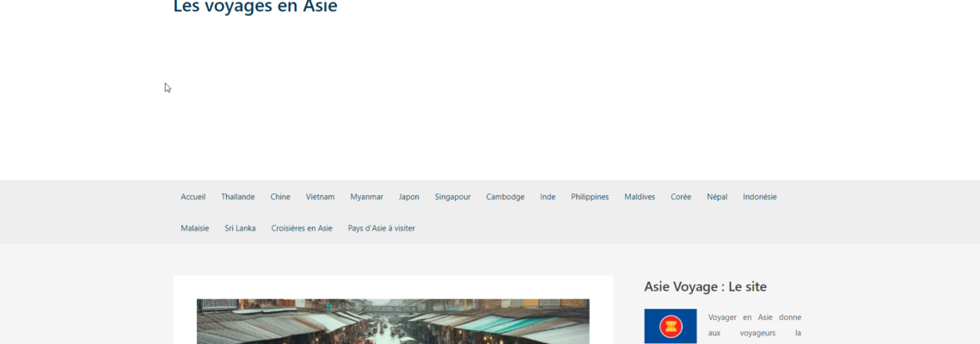The image size is (980, 344).
Task: Open the Myanmar menu entry
Action: click(367, 196)
